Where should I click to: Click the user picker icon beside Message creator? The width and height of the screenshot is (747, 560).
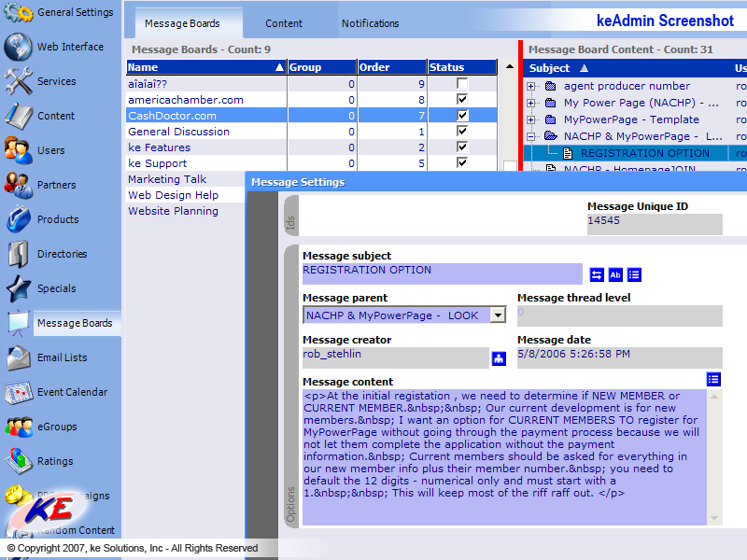pos(499,358)
